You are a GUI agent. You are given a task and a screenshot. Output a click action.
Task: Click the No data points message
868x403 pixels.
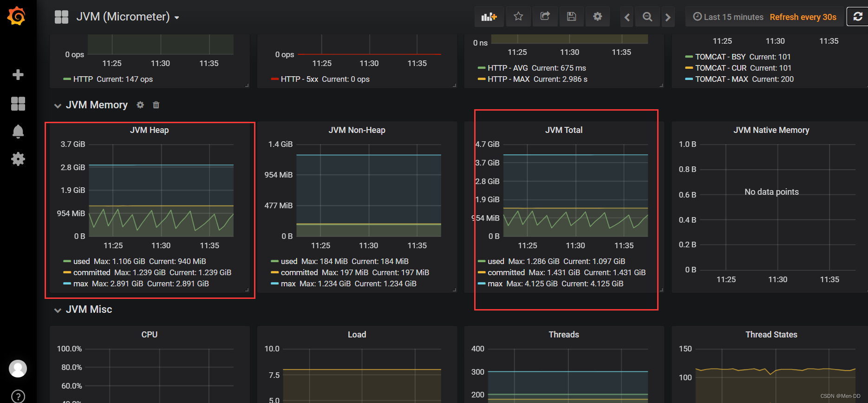pyautogui.click(x=771, y=192)
